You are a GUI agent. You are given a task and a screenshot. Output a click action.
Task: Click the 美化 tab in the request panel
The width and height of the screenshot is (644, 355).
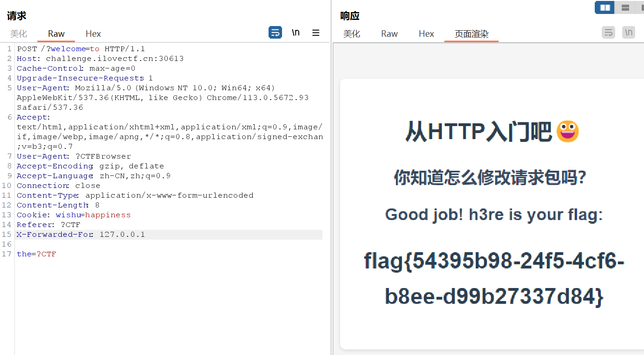tap(19, 33)
